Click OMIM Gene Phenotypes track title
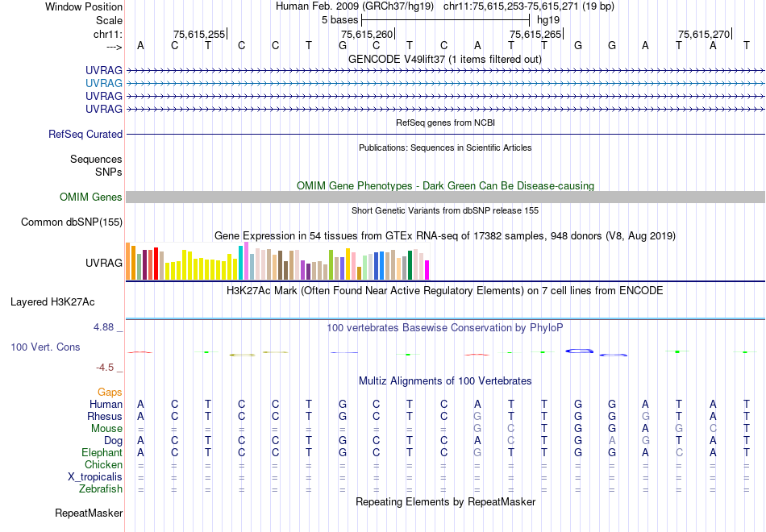 point(446,185)
